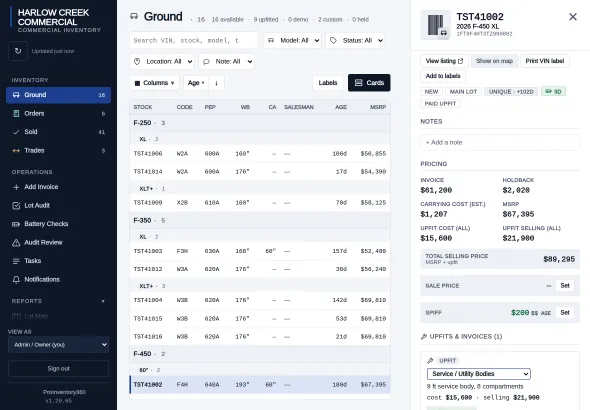
Task: Open the View As role dropdown
Action: click(58, 345)
